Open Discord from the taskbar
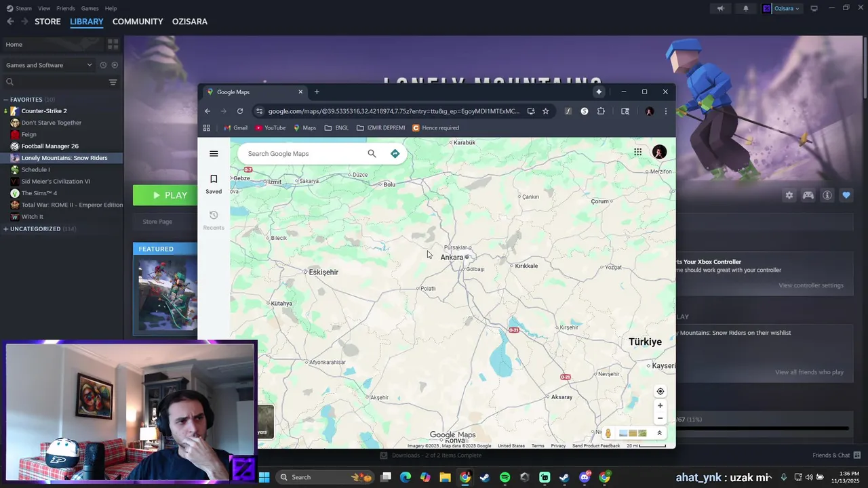The image size is (868, 488). click(584, 477)
